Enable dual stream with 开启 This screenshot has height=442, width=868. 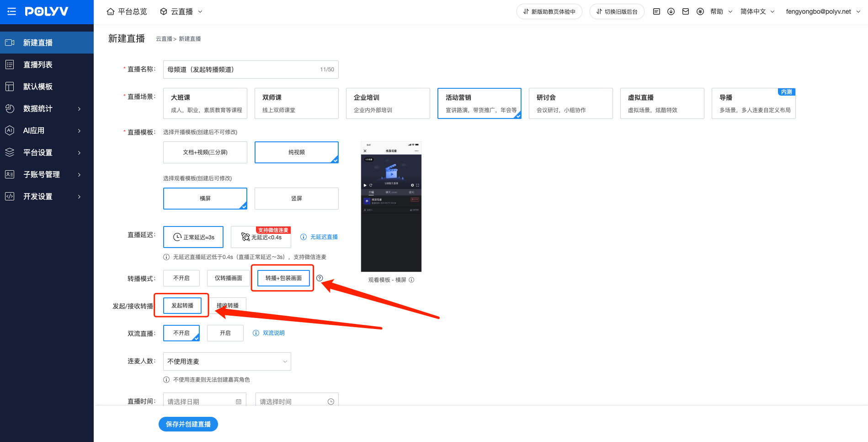(x=225, y=333)
